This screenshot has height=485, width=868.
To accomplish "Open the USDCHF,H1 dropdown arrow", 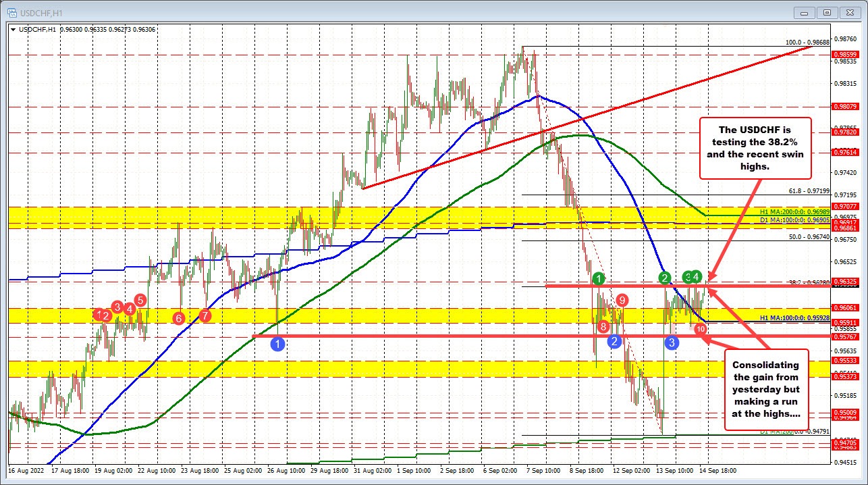I will click(x=13, y=29).
